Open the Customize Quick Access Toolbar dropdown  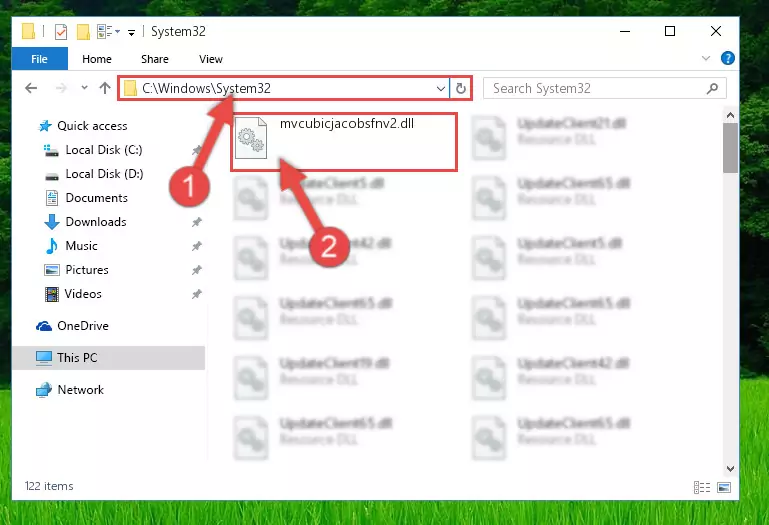[131, 33]
